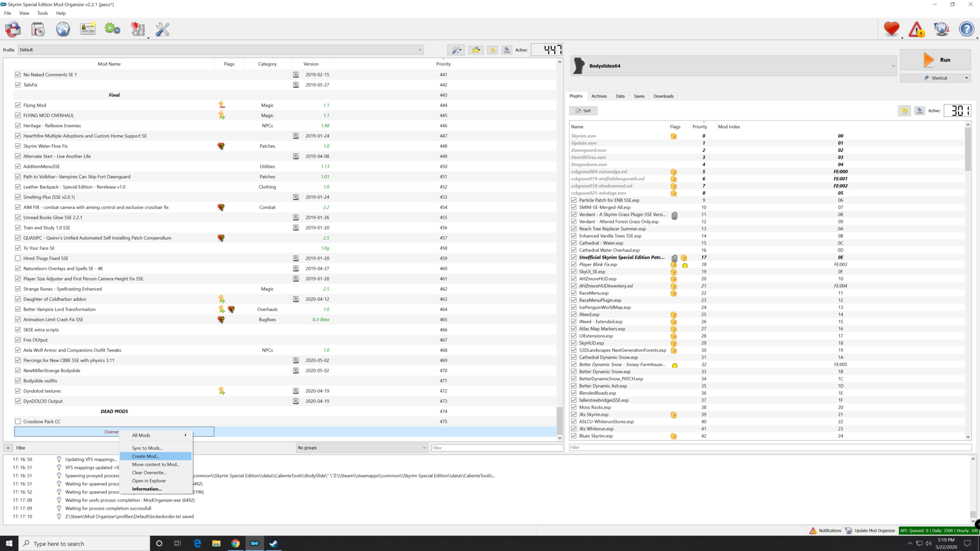The height and width of the screenshot is (551, 980).
Task: Open the Profiles ID card icon
Action: 88,30
